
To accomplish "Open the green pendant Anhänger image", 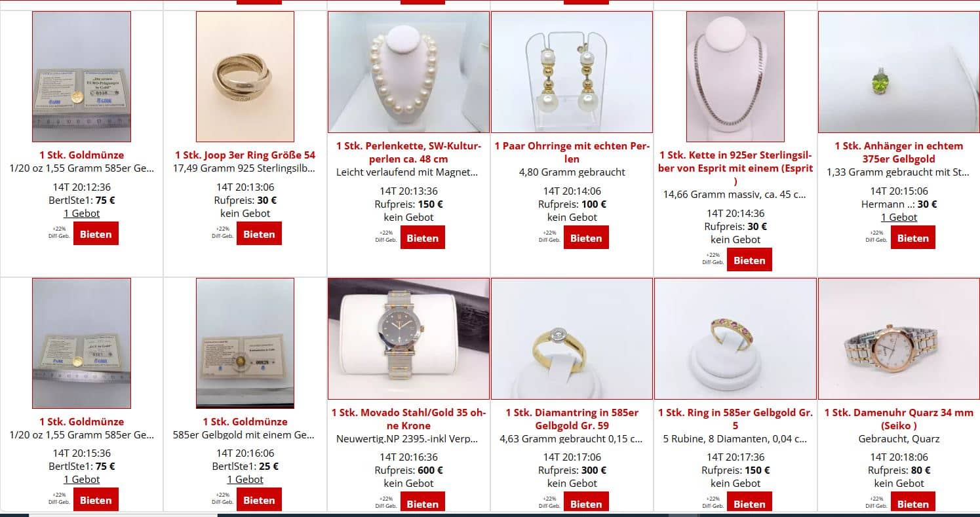I will 899,72.
